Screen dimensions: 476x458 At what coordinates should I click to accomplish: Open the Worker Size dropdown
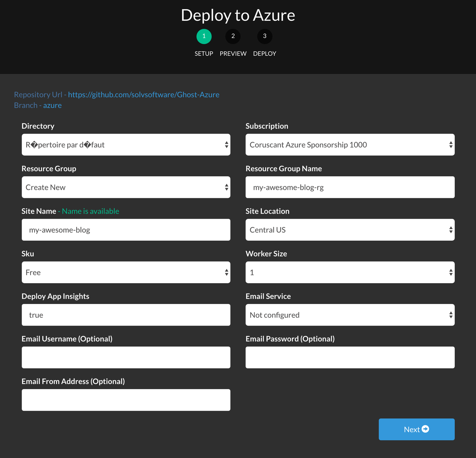[350, 272]
